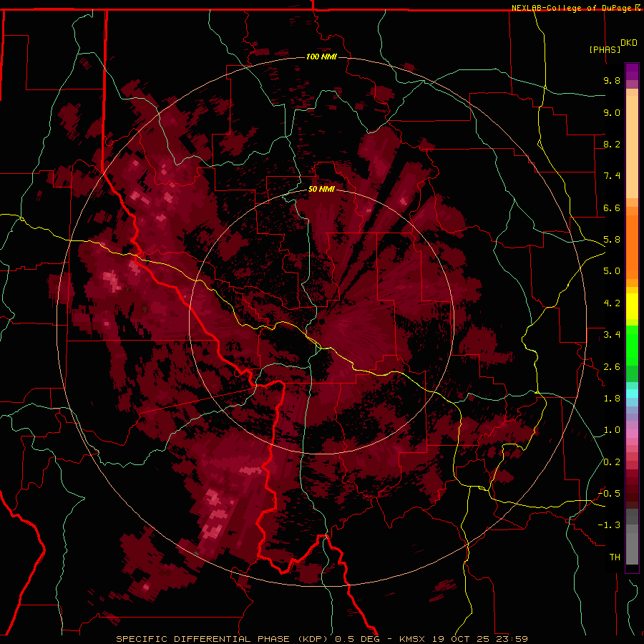
Task: Select the 5.8 value on the legend
Action: 612,240
